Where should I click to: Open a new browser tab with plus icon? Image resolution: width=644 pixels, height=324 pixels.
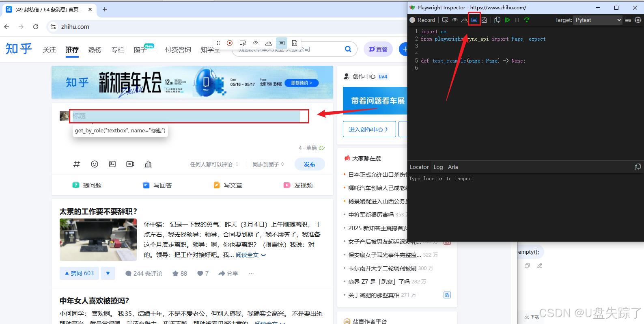point(105,9)
